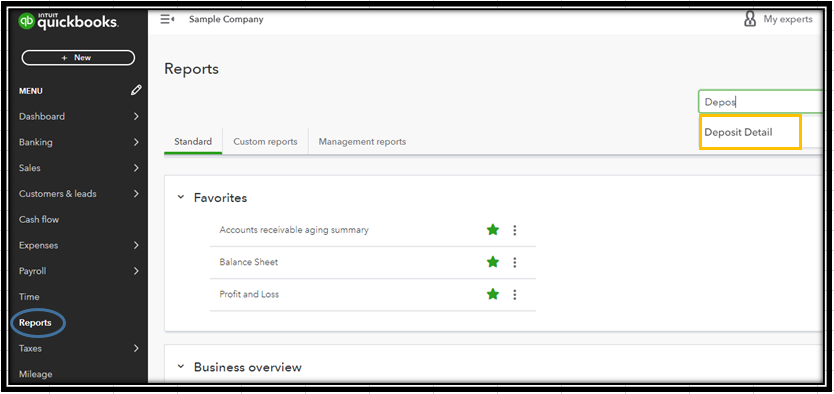Toggle the Profit and Loss favorite star

click(493, 294)
